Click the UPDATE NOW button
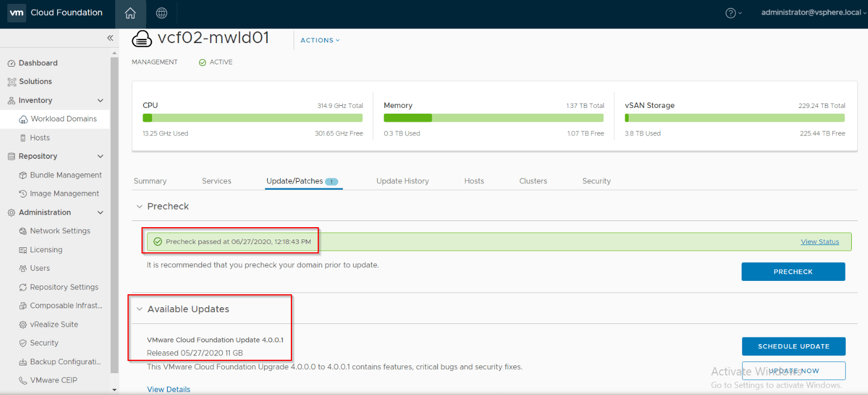 [x=794, y=371]
